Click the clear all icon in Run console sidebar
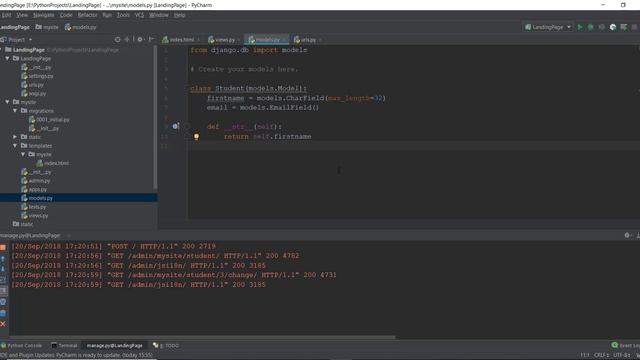 (3, 313)
